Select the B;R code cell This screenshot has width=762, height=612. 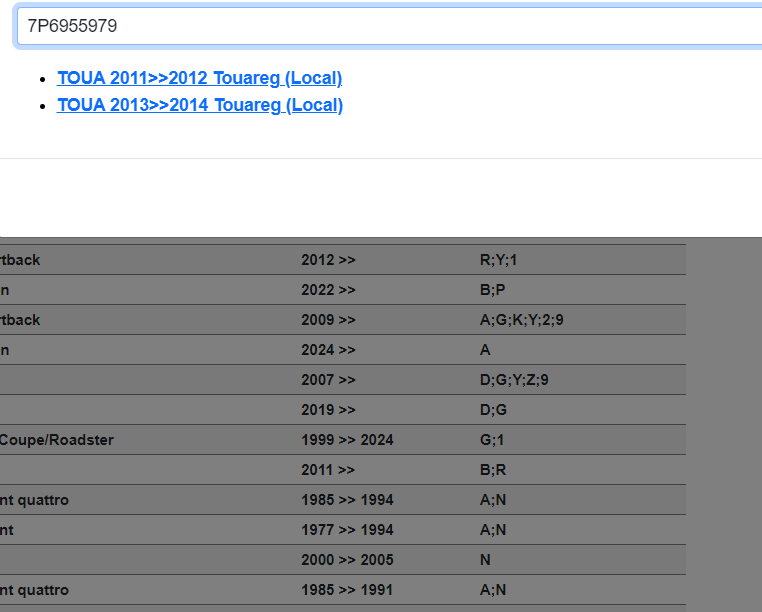point(492,470)
